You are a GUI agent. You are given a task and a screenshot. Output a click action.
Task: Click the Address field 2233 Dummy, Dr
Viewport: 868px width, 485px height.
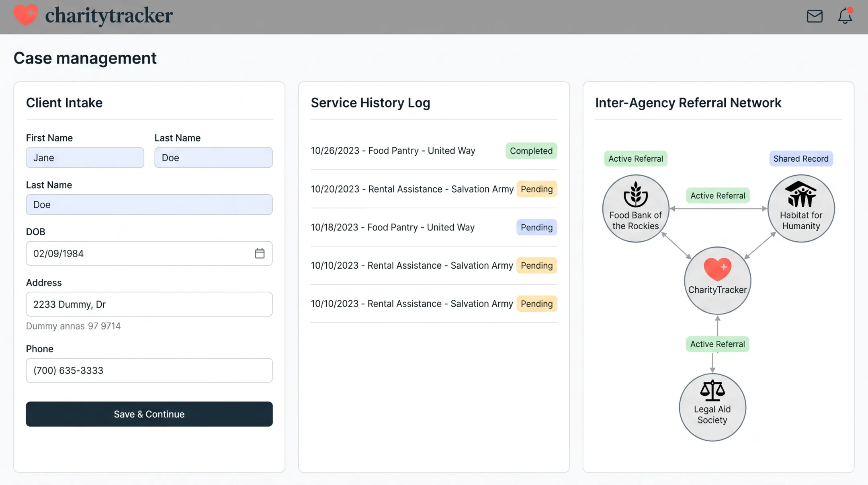[149, 304]
